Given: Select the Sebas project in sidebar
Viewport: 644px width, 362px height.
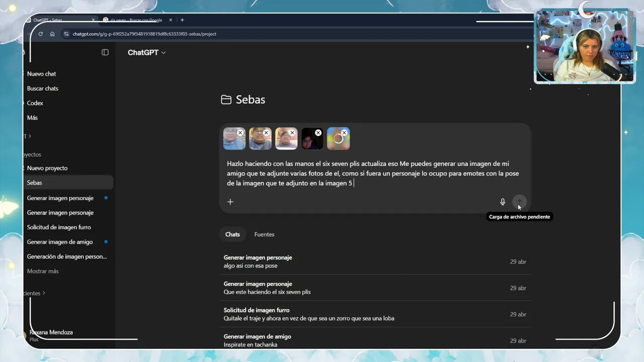Looking at the screenshot, I should pos(68,183).
